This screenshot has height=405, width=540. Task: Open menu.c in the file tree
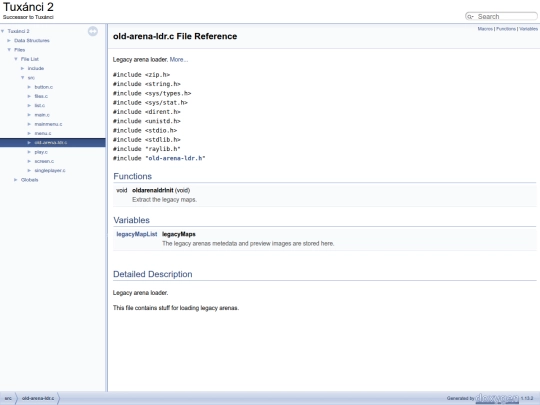pos(43,134)
